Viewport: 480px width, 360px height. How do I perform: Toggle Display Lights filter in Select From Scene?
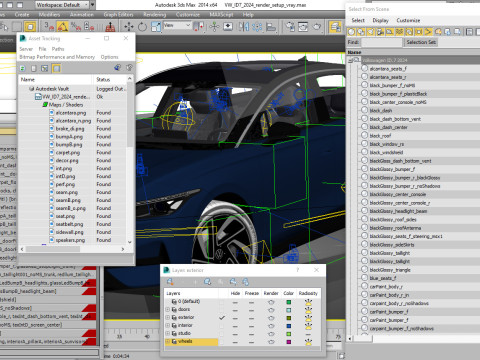pyautogui.click(x=371, y=32)
